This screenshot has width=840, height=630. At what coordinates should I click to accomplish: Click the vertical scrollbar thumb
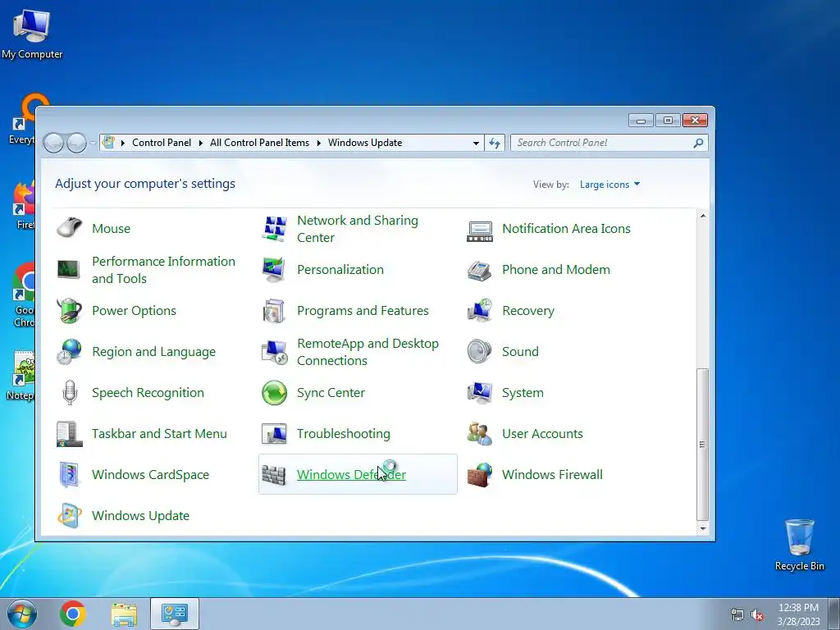703,444
